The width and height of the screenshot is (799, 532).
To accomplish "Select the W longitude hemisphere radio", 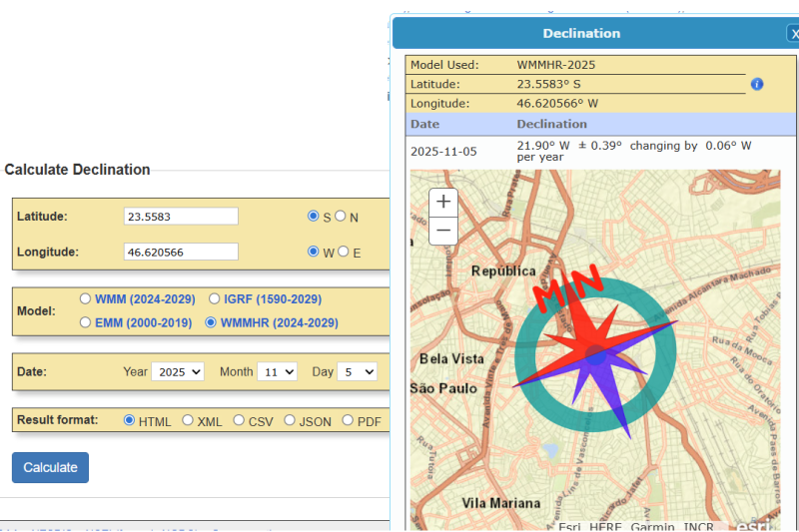I will (314, 252).
